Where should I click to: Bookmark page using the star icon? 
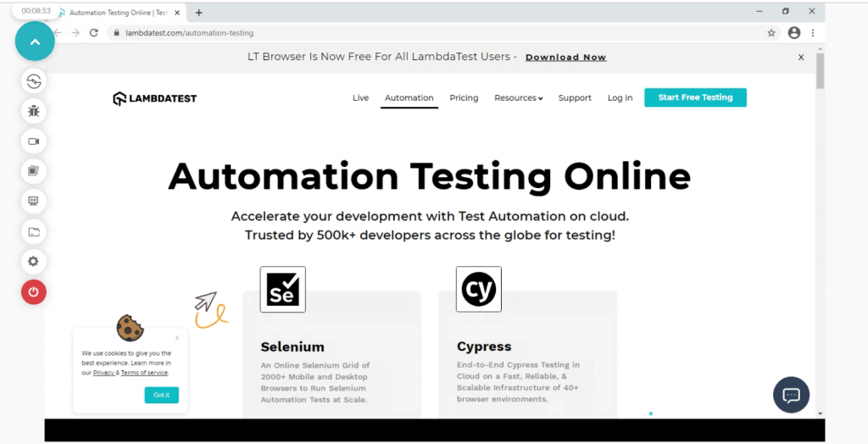771,33
